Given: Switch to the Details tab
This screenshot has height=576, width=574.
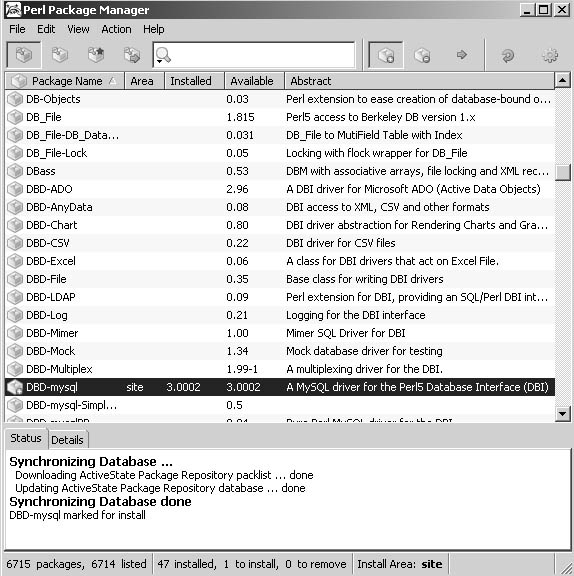Looking at the screenshot, I should tap(67, 440).
